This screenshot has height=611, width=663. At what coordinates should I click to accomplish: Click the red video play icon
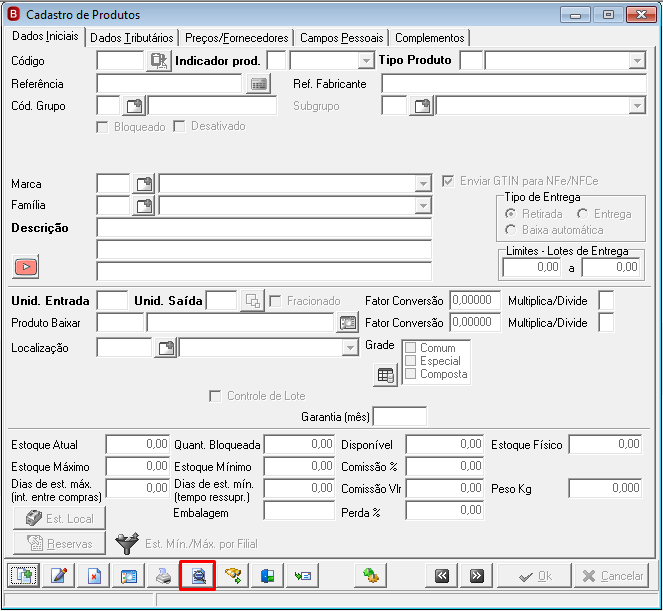[26, 267]
